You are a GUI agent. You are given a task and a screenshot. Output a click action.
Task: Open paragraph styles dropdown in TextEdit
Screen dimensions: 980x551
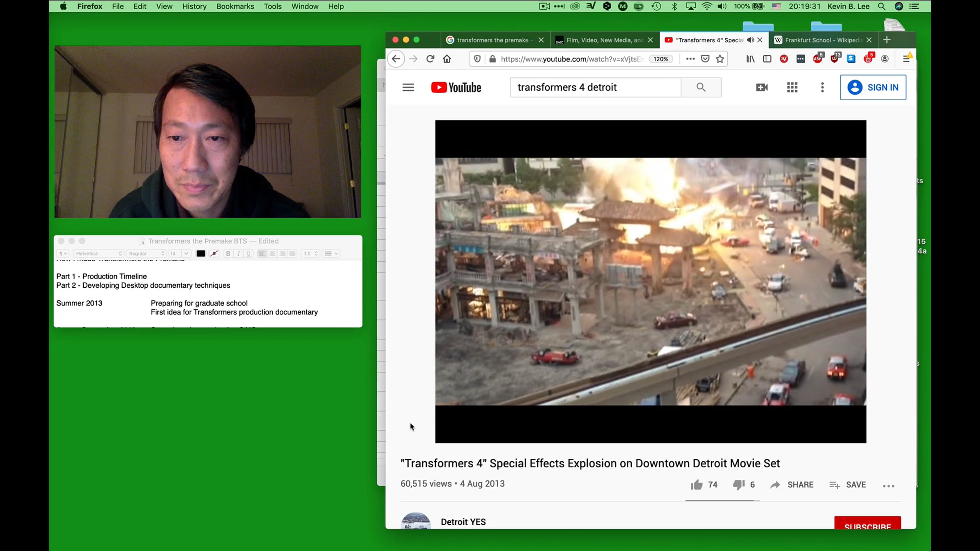click(x=63, y=253)
